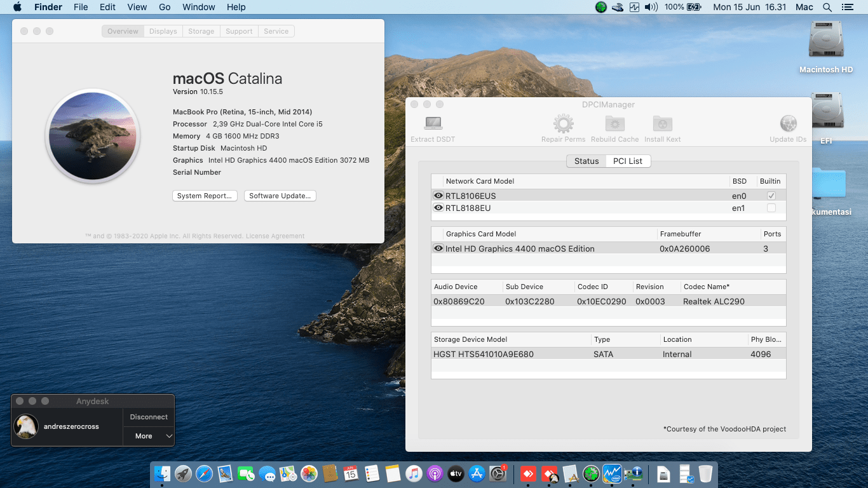Viewport: 868px width, 488px height.
Task: Open System Preferences with badge in dock
Action: (498, 473)
